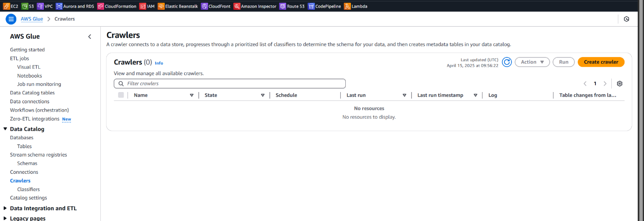Click the search magnifier in Filter crawlers
Viewport: 644px width, 221px height.
pyautogui.click(x=121, y=84)
